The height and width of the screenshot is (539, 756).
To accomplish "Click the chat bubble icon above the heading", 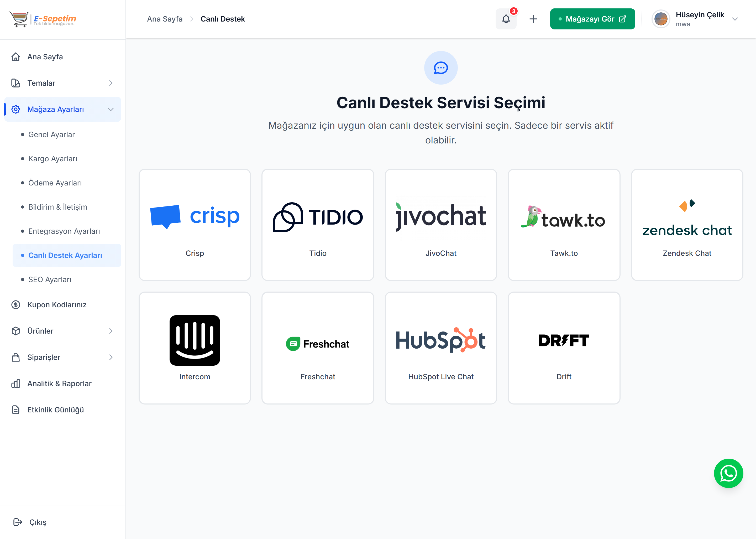I will click(x=441, y=68).
